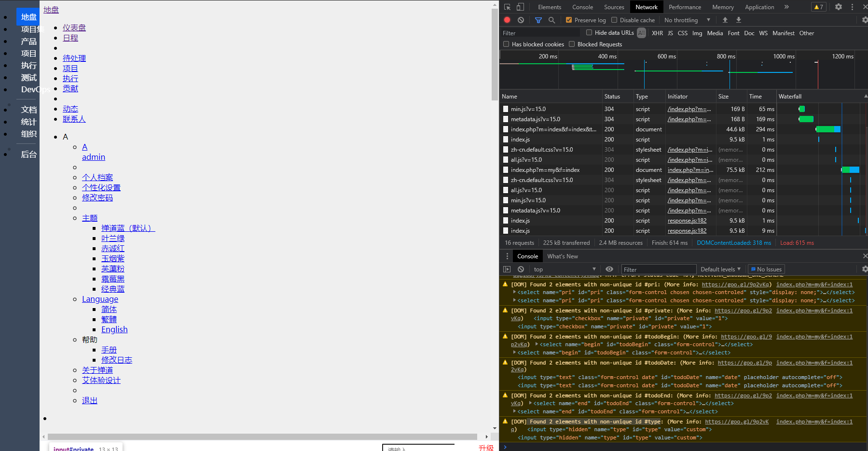Open the top context selector dropdown
This screenshot has height=451, width=868.
click(565, 269)
